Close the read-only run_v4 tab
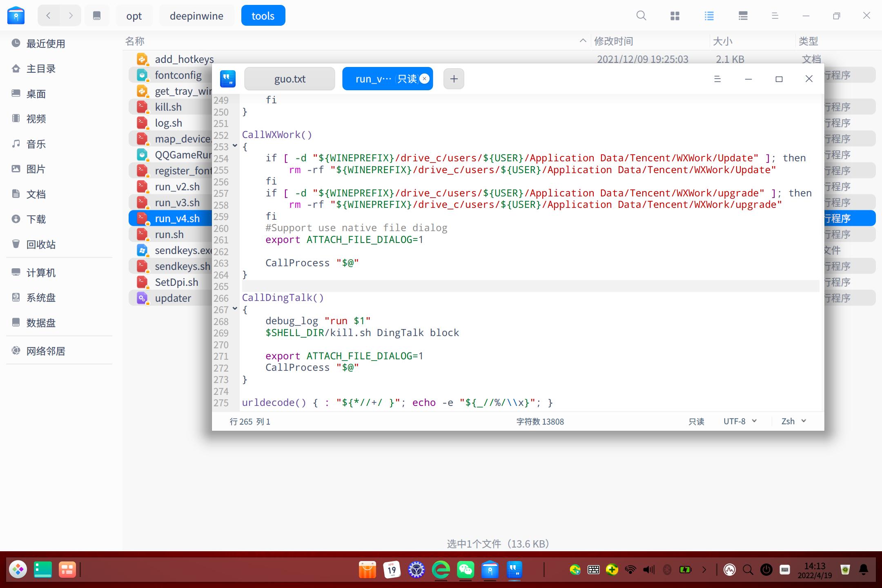This screenshot has height=588, width=882. coord(425,79)
